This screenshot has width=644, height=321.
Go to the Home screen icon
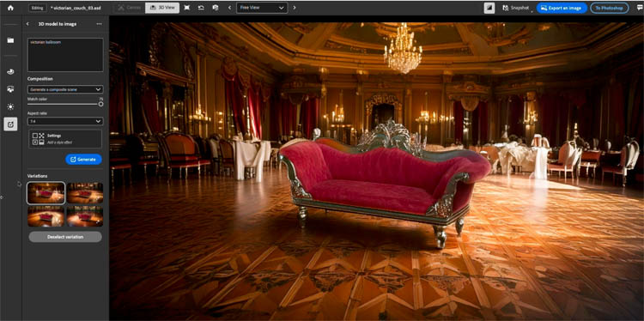10,8
